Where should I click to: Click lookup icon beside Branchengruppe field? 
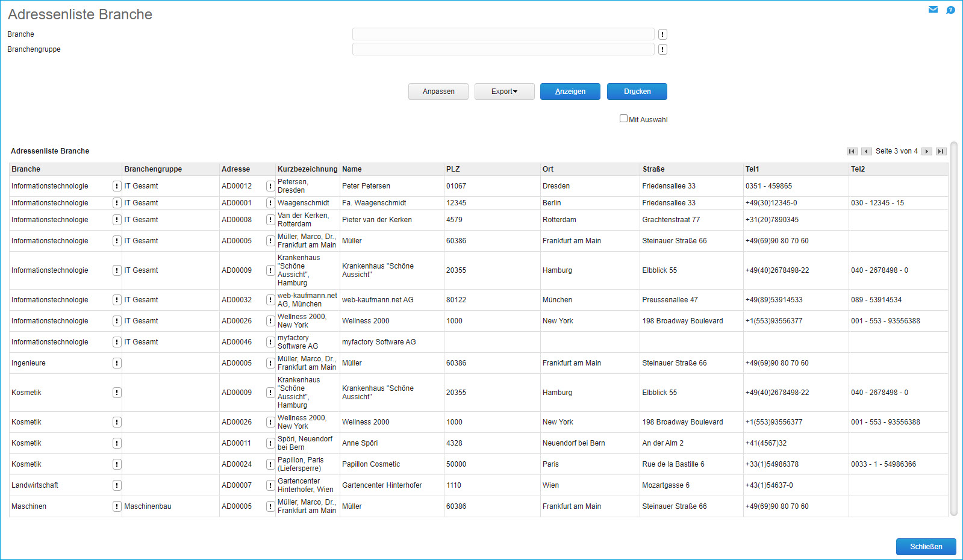(662, 49)
